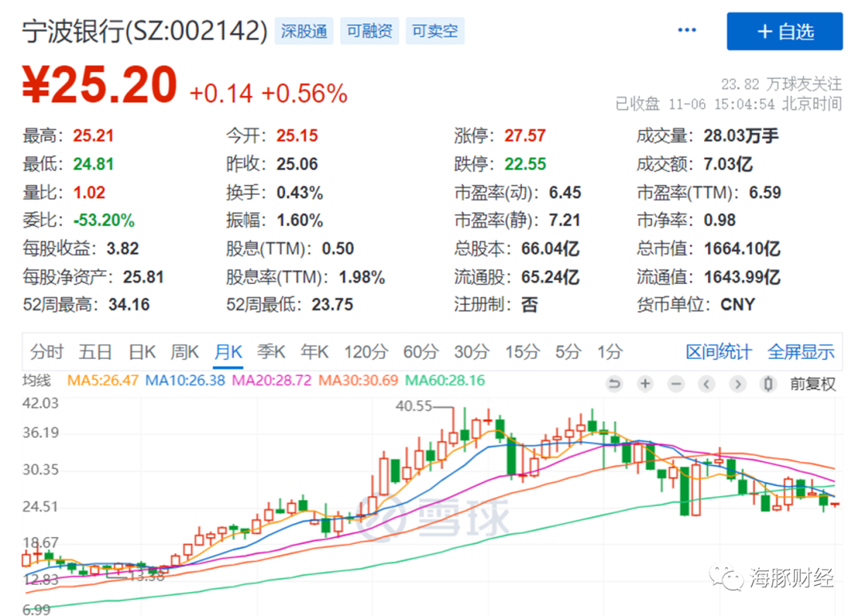862x616 pixels.
Task: Click the 23.82 万球友关注 followers text
Action: (x=781, y=84)
